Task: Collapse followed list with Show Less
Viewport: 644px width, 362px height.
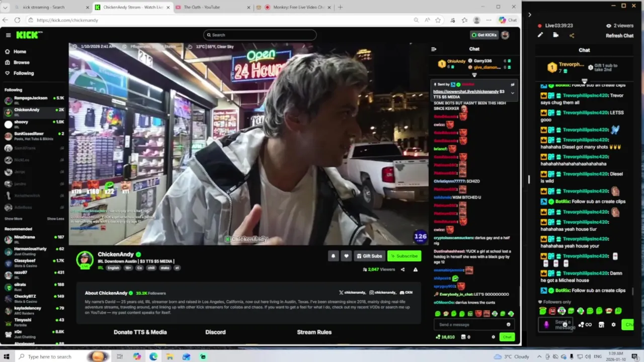Action: 55,219
